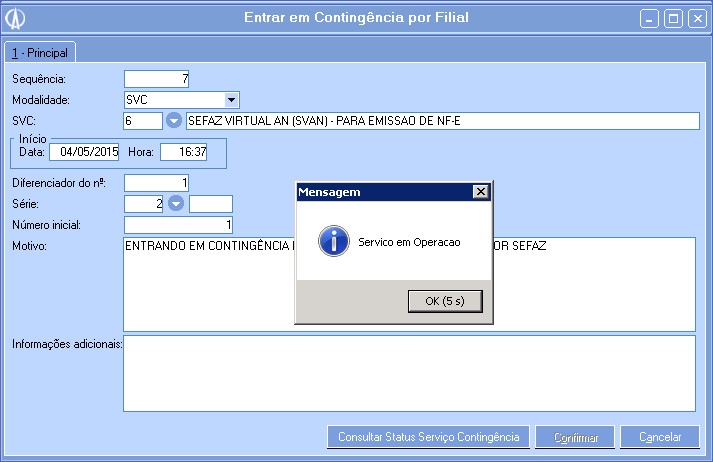Click the Data field showing 04/05/2015
This screenshot has width=713, height=462.
coord(85,152)
